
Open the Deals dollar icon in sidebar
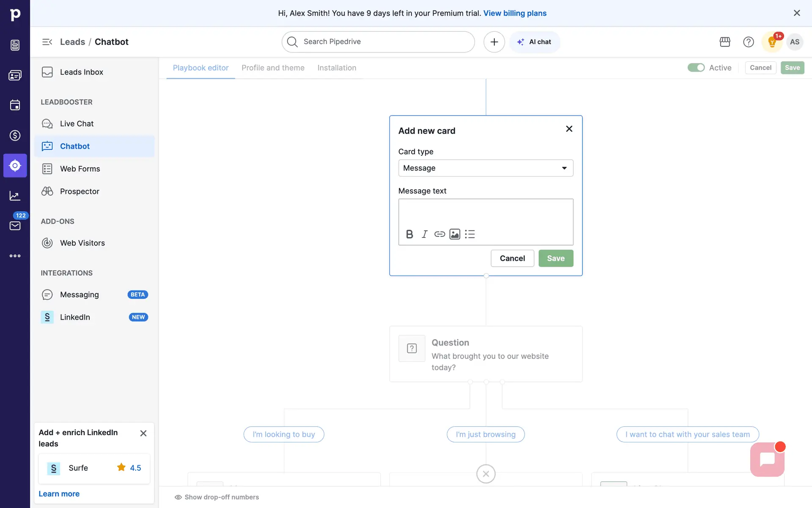click(15, 135)
